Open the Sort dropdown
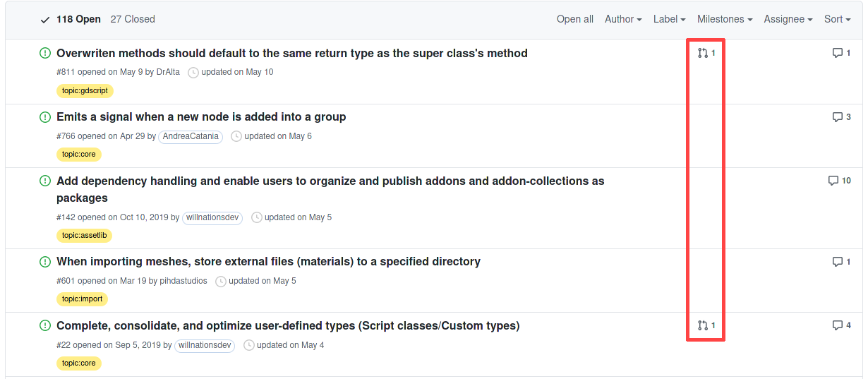This screenshot has height=379, width=868. (838, 19)
